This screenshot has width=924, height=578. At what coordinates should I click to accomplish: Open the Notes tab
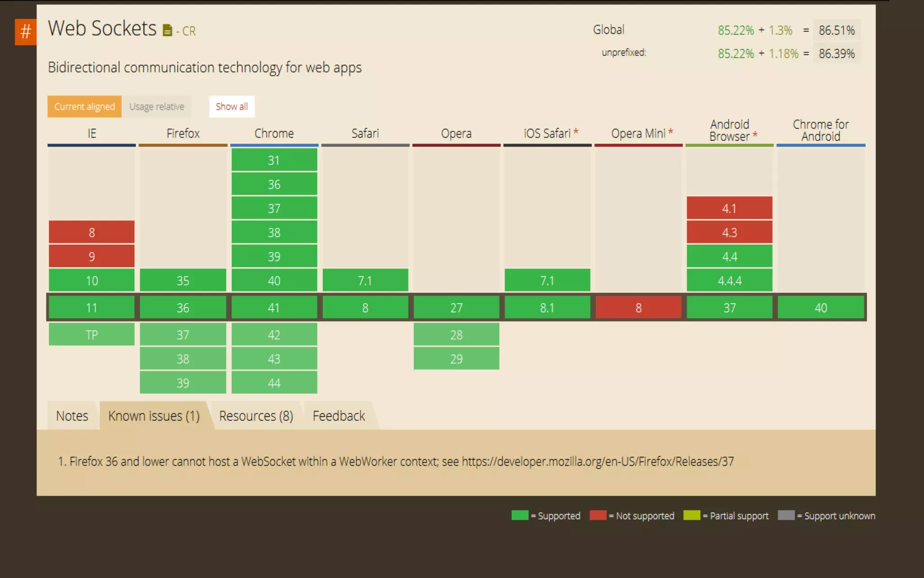click(72, 415)
